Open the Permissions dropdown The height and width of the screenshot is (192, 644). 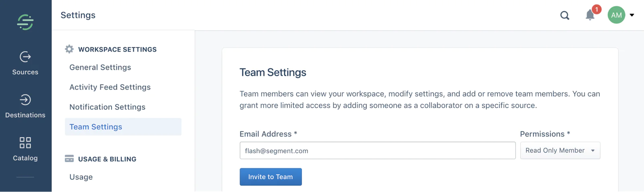pos(560,150)
